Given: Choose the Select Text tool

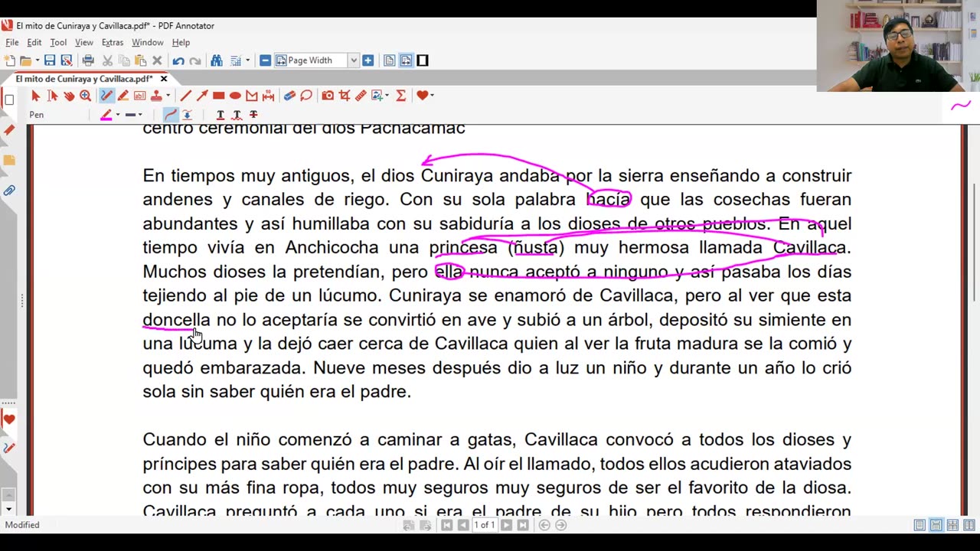Looking at the screenshot, I should point(52,96).
